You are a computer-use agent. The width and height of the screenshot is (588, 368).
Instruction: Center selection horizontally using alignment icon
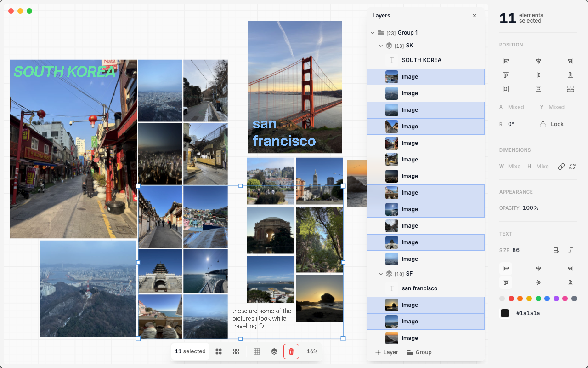[x=538, y=61]
